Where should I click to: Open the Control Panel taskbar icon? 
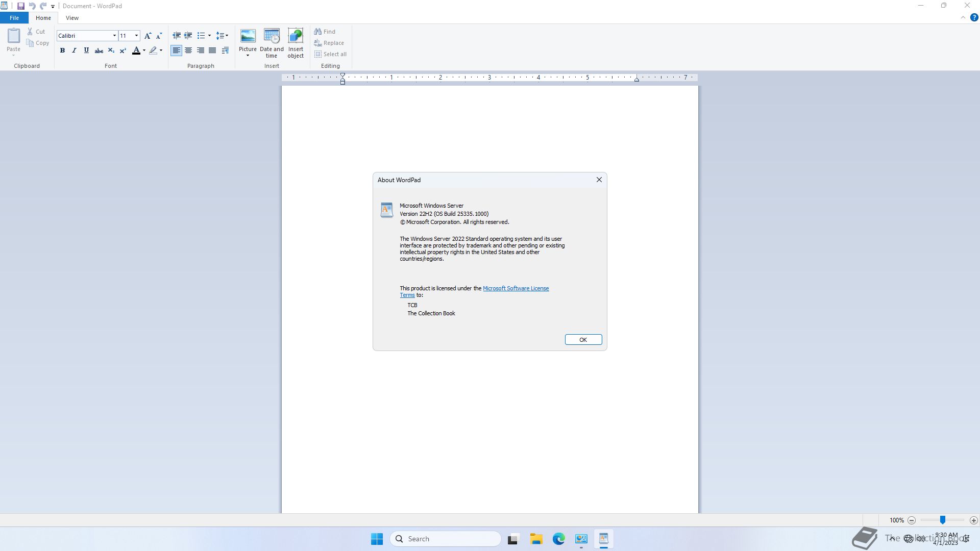(581, 539)
